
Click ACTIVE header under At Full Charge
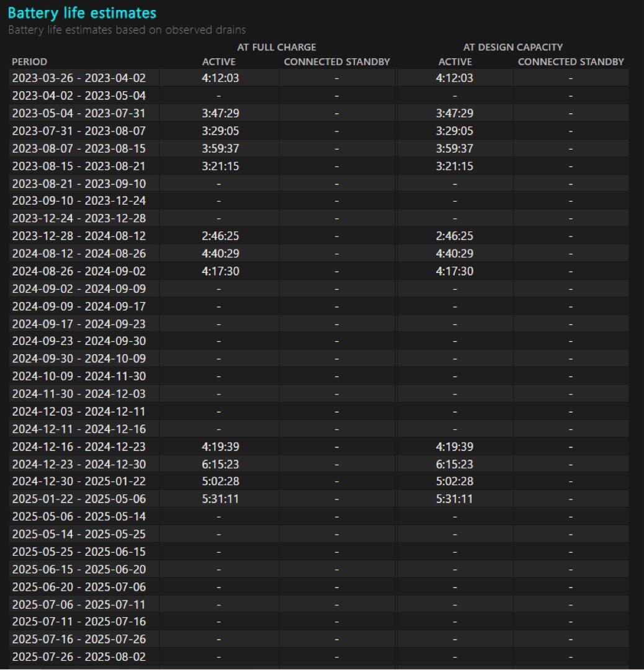(219, 61)
